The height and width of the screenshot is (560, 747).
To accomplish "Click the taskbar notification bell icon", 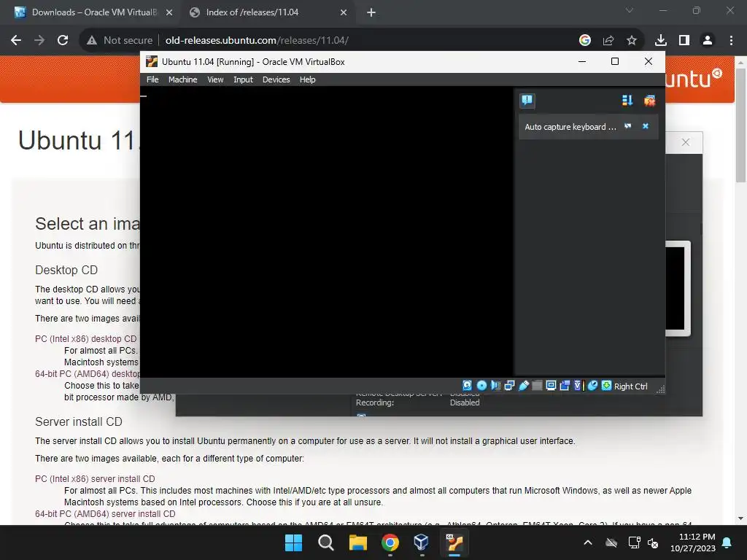I will (x=727, y=542).
